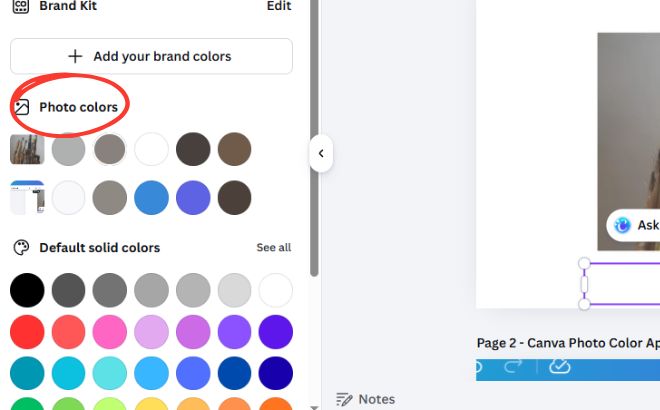Click the Ask assistant button on canvas
The height and width of the screenshot is (410, 660).
click(633, 225)
